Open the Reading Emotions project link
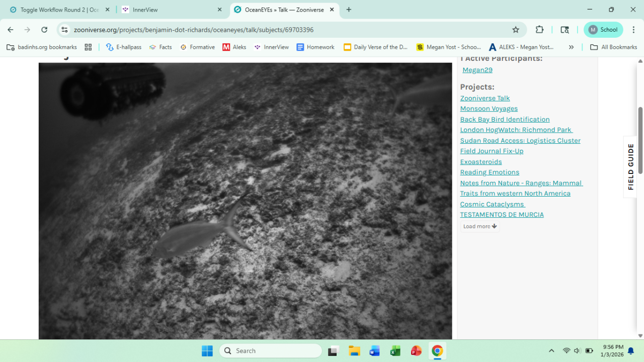This screenshot has width=644, height=362. click(490, 172)
